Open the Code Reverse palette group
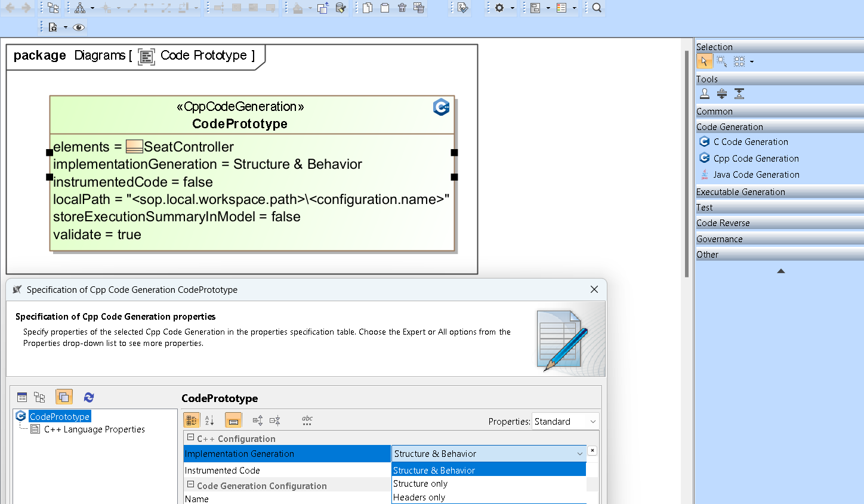The width and height of the screenshot is (864, 504). (723, 223)
